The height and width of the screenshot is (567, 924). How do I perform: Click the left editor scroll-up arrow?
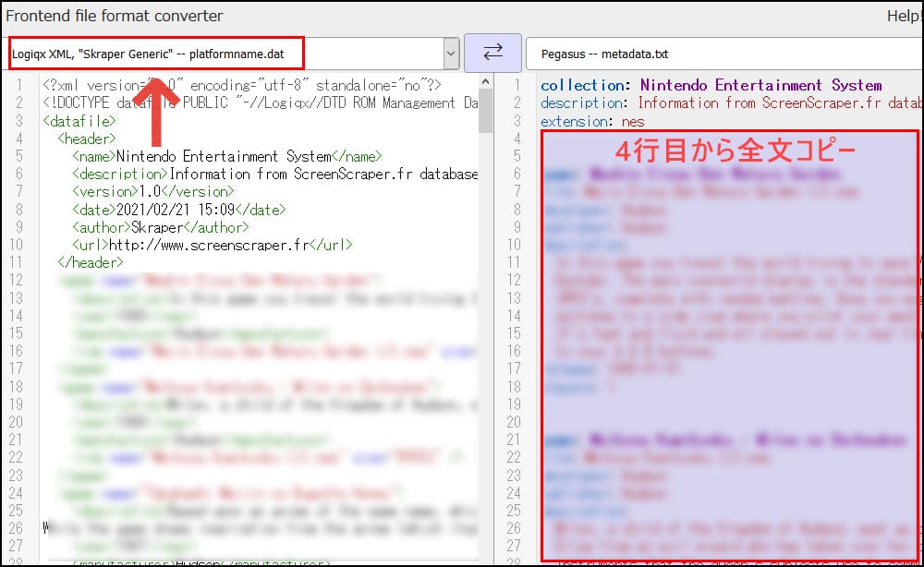pos(485,82)
